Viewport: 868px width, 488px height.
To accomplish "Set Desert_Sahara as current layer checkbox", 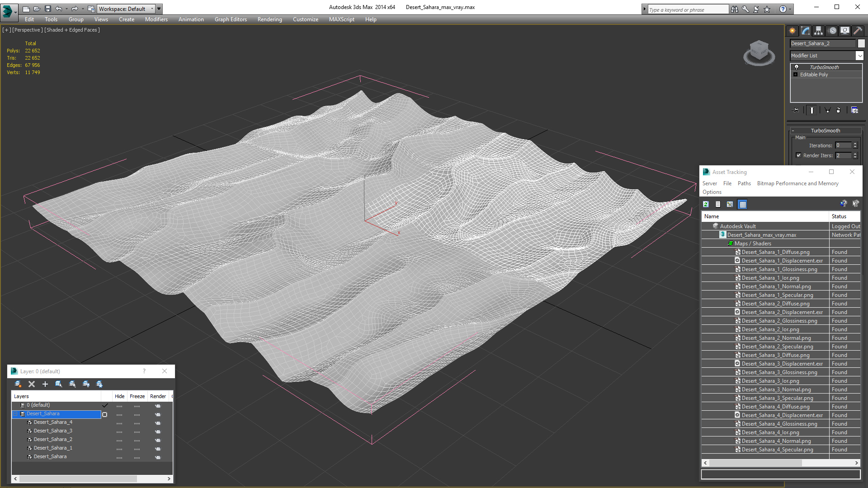I will [105, 414].
